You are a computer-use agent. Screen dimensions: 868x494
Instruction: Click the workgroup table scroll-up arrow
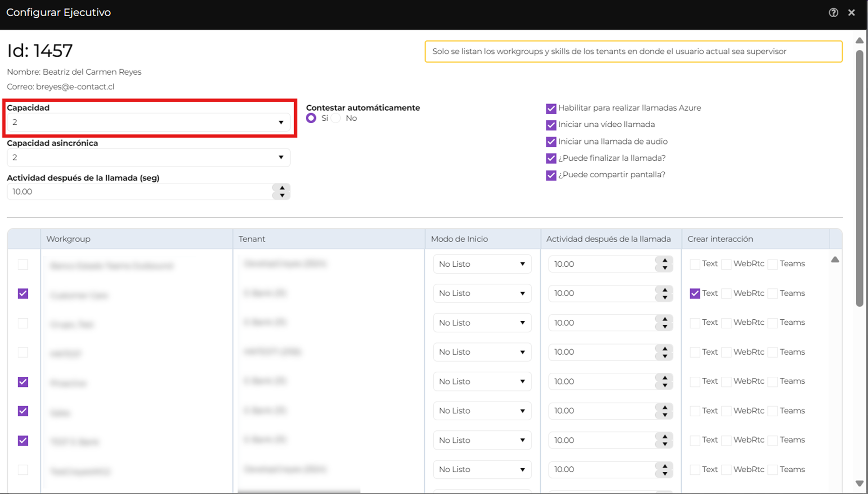[835, 260]
